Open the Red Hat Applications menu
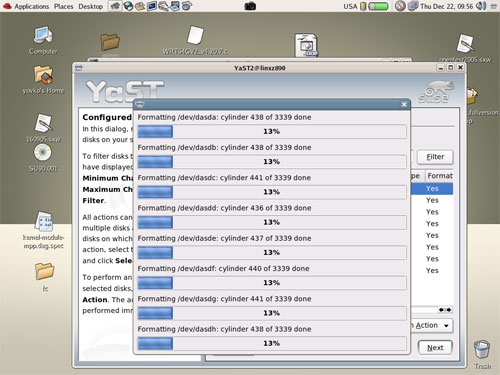Image resolution: width=500 pixels, height=375 pixels. click(26, 6)
